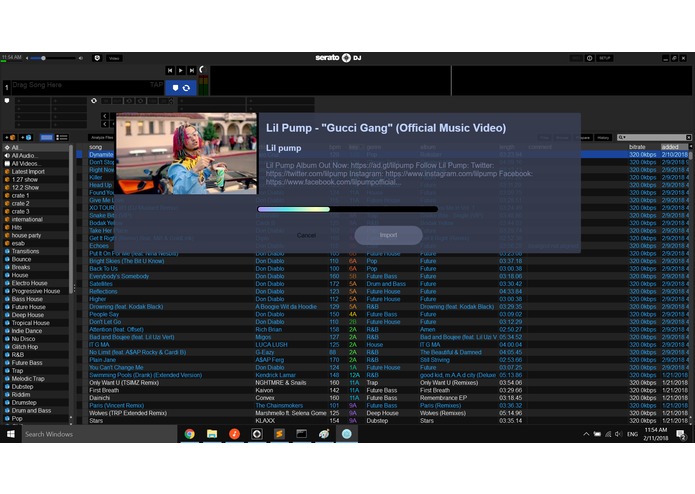Click the loop icon under the deck

coord(94,101)
